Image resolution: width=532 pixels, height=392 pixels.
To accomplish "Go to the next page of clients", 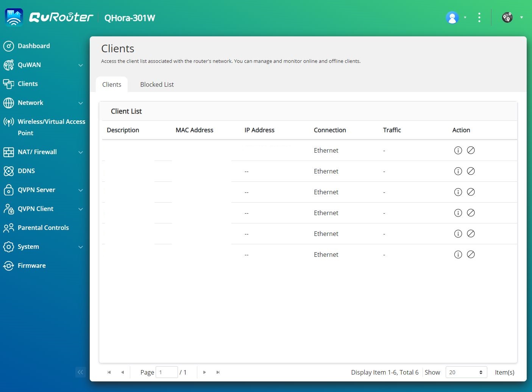I will (204, 372).
